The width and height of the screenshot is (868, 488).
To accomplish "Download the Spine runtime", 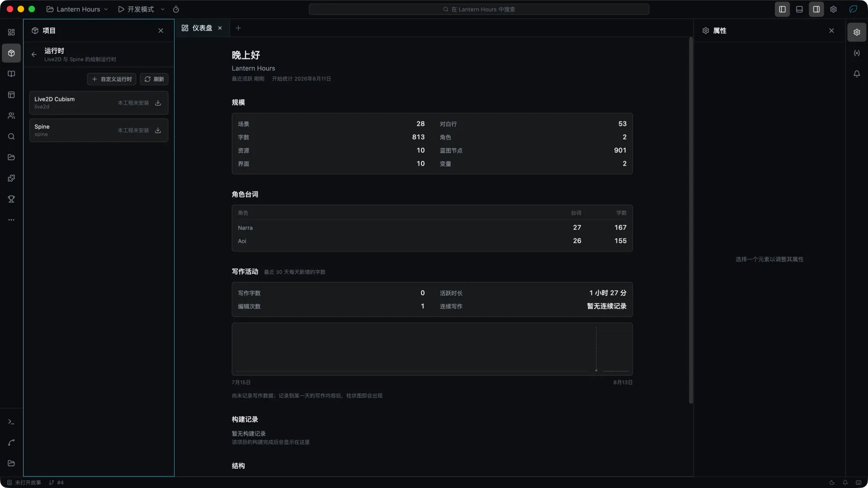I will [158, 130].
